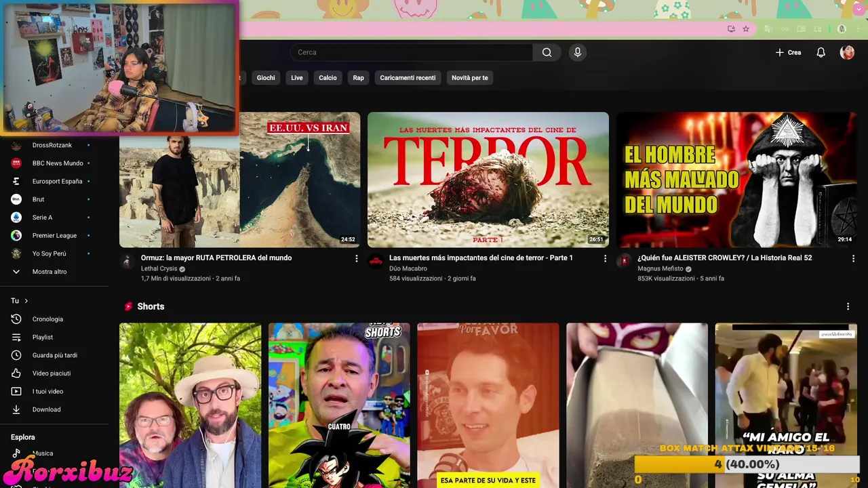This screenshot has height=488, width=868.
Task: Click the Esplora sidebar heading
Action: 23,437
